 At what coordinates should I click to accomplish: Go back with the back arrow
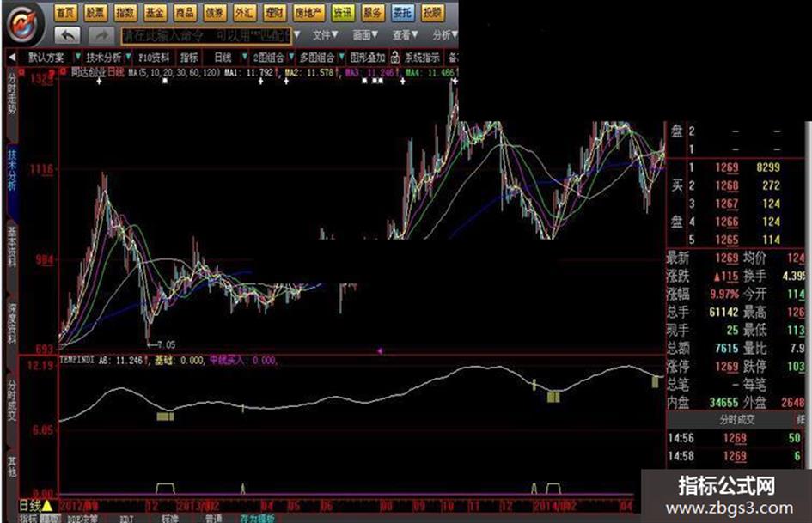67,35
